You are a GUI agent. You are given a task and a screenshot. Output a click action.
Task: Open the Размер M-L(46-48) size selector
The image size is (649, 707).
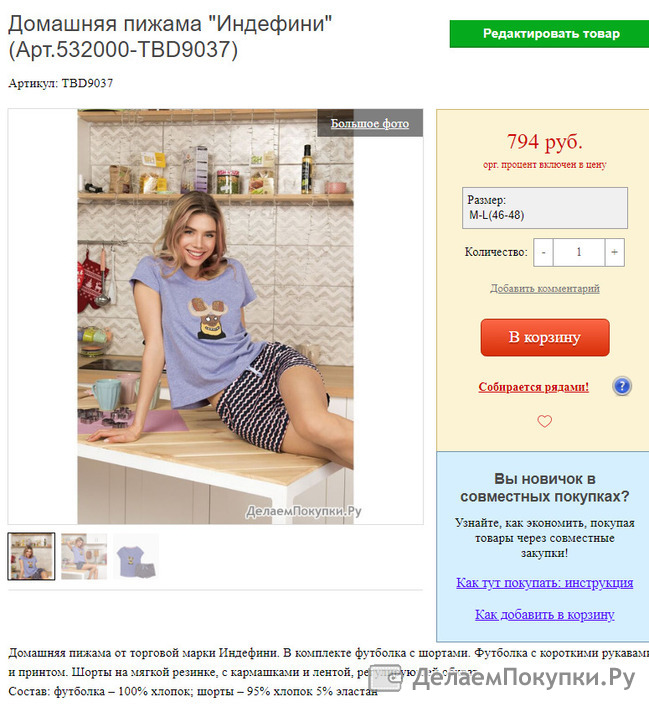click(x=545, y=208)
